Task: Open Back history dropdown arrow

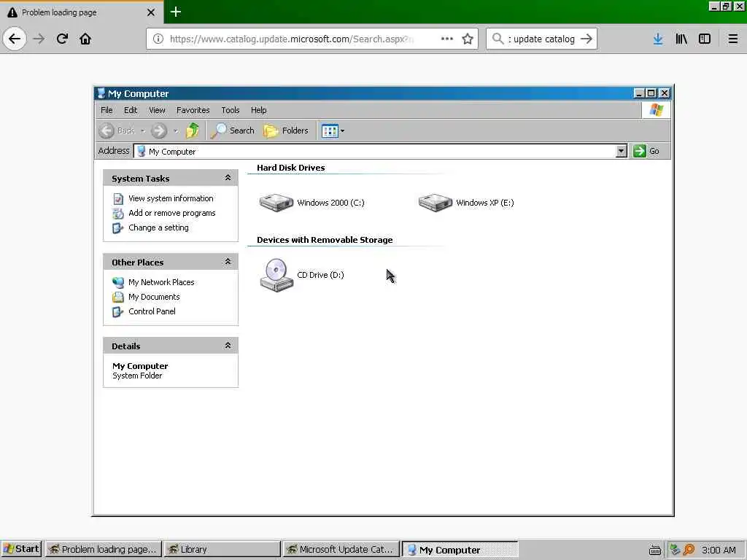Action: (142, 131)
